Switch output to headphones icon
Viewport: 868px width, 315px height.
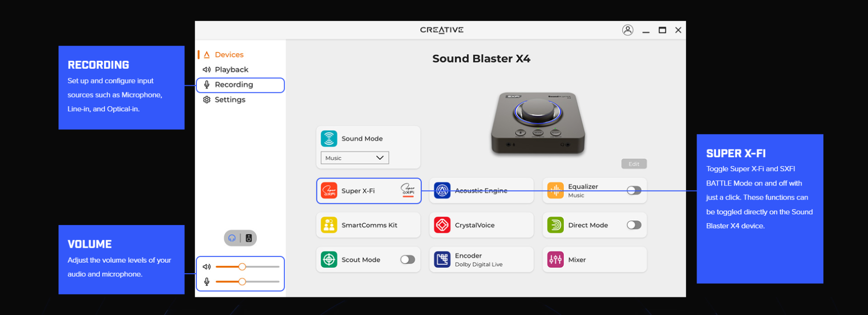[x=232, y=238]
